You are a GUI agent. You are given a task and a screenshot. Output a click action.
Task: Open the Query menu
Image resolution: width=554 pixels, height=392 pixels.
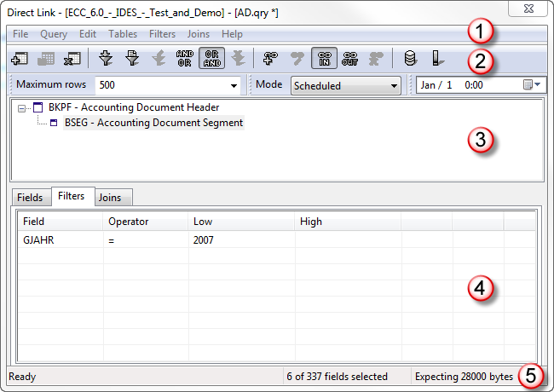tap(54, 34)
